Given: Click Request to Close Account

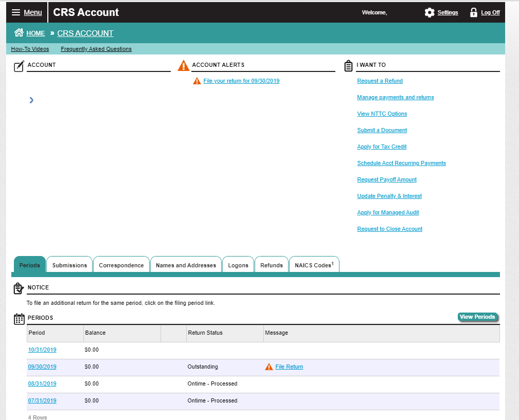Looking at the screenshot, I should pos(389,229).
